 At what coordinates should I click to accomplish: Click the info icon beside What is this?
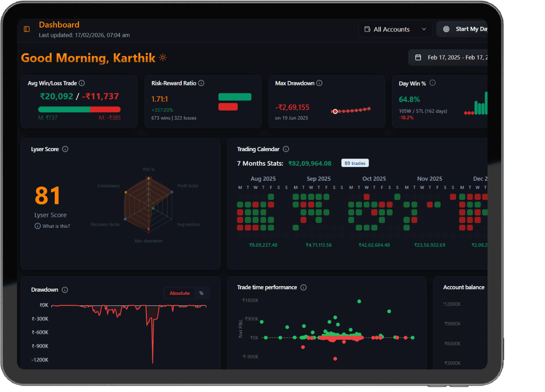point(38,226)
